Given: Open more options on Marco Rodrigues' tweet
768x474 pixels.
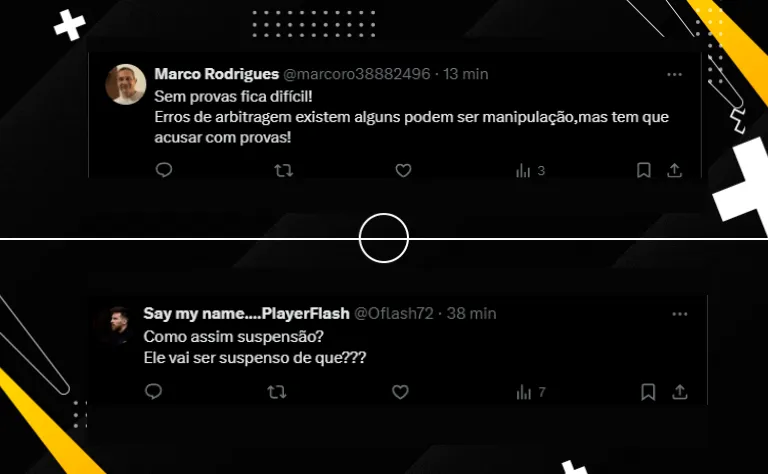Looking at the screenshot, I should pyautogui.click(x=674, y=74).
